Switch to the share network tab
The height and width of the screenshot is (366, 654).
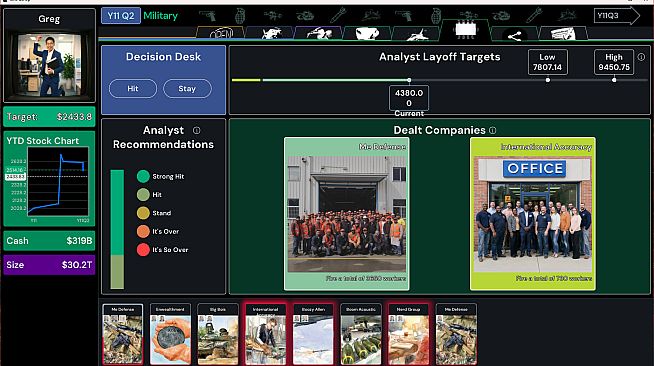tap(514, 35)
